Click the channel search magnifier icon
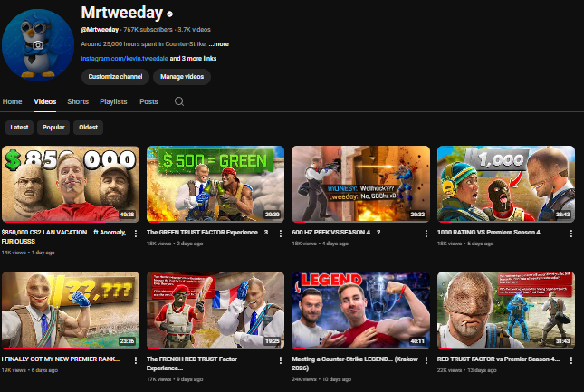584x392 pixels. 179,101
